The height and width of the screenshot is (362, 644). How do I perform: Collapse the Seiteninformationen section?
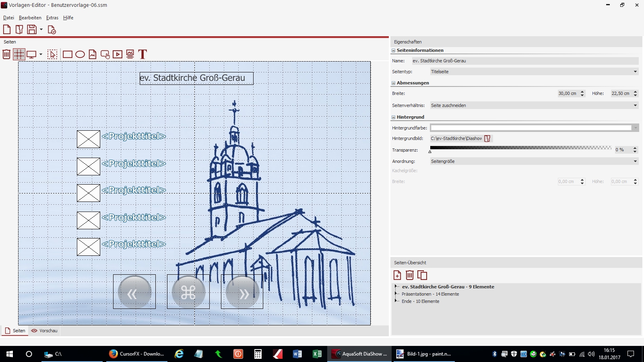[394, 51]
